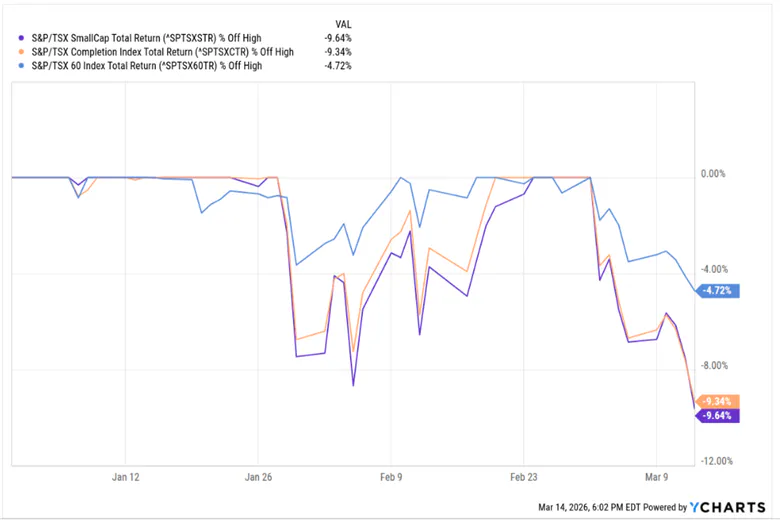Image resolution: width=780 pixels, height=520 pixels.
Task: Click the -9.64% value in the legend table
Action: [x=339, y=39]
